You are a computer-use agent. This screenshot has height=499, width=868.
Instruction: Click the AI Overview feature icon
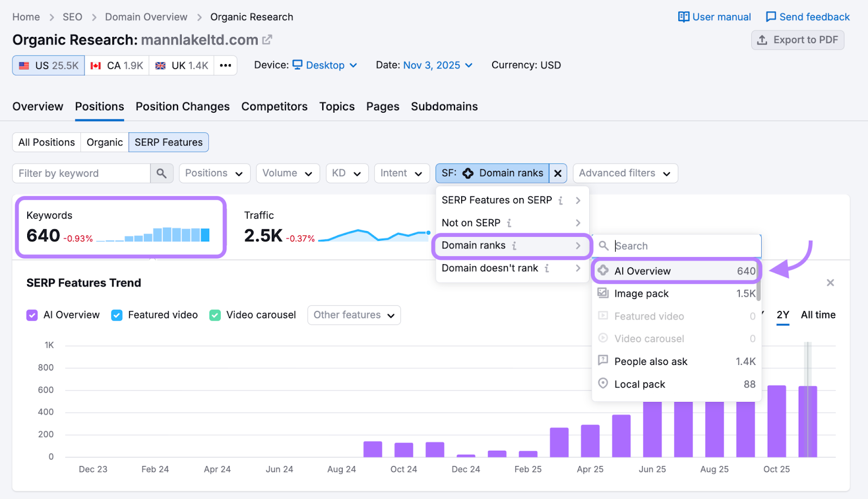coord(603,271)
